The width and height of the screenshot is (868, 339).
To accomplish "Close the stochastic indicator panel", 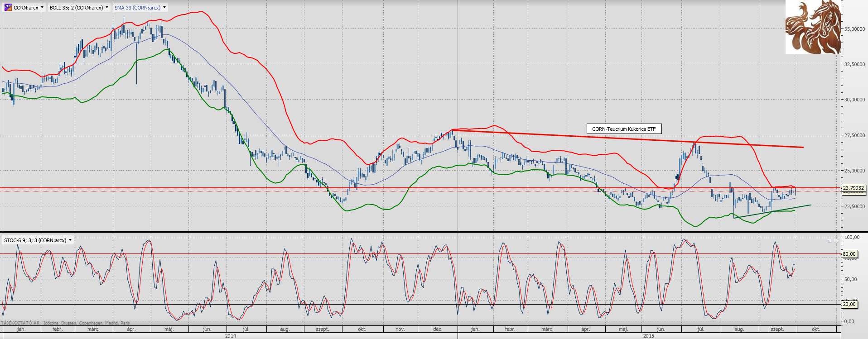I will [836, 240].
